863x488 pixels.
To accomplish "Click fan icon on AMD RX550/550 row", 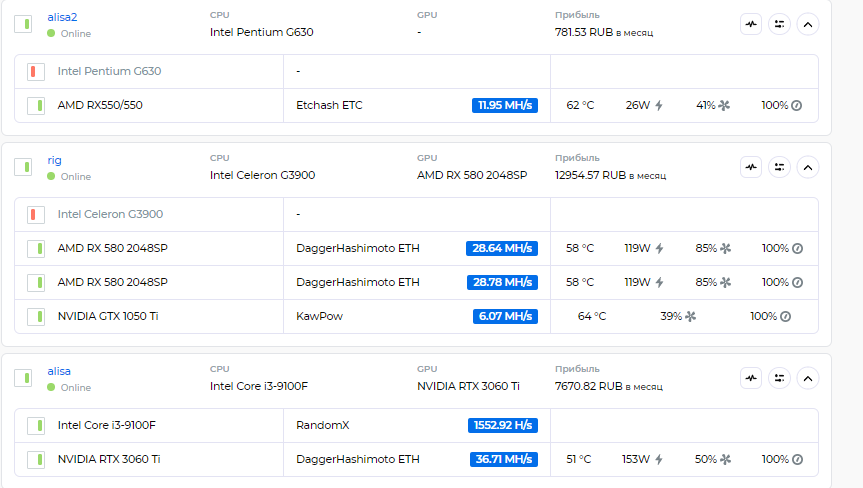I will [x=724, y=105].
